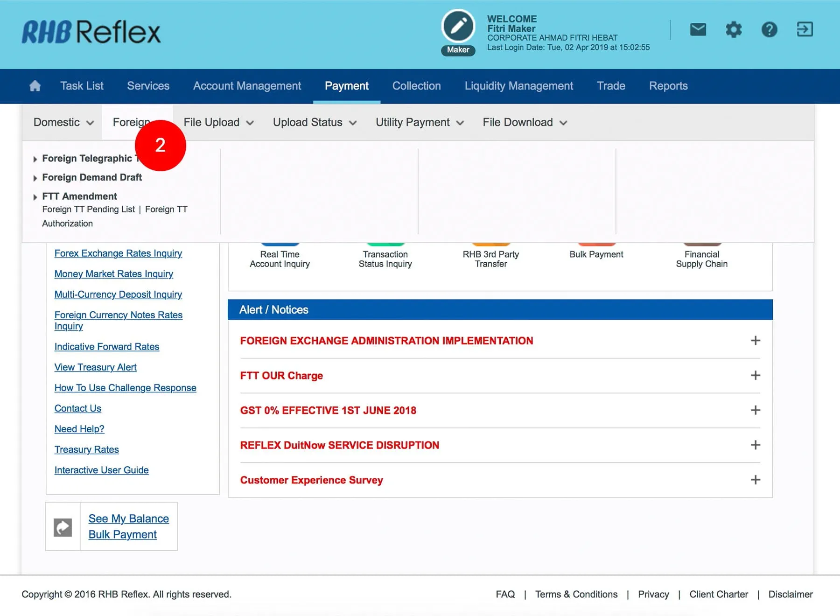Viewport: 840px width, 616px height.
Task: Select Foreign Demand Draft menu item
Action: coord(92,177)
